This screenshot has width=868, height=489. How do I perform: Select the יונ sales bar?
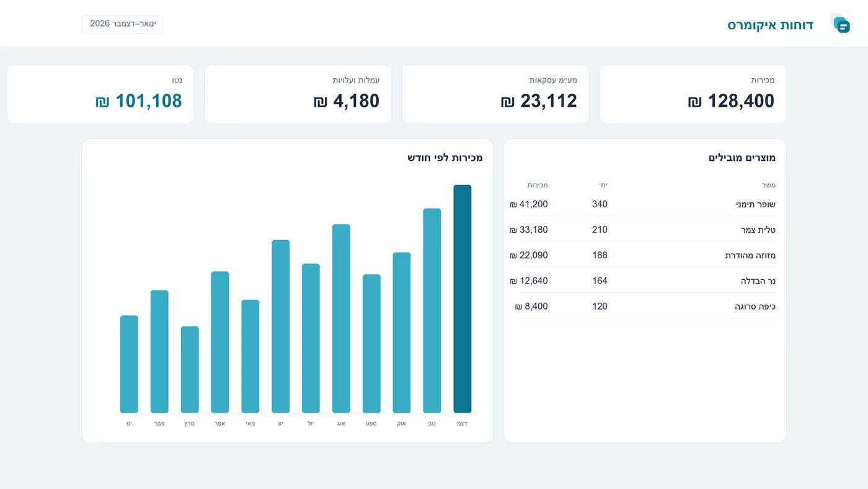(x=281, y=326)
